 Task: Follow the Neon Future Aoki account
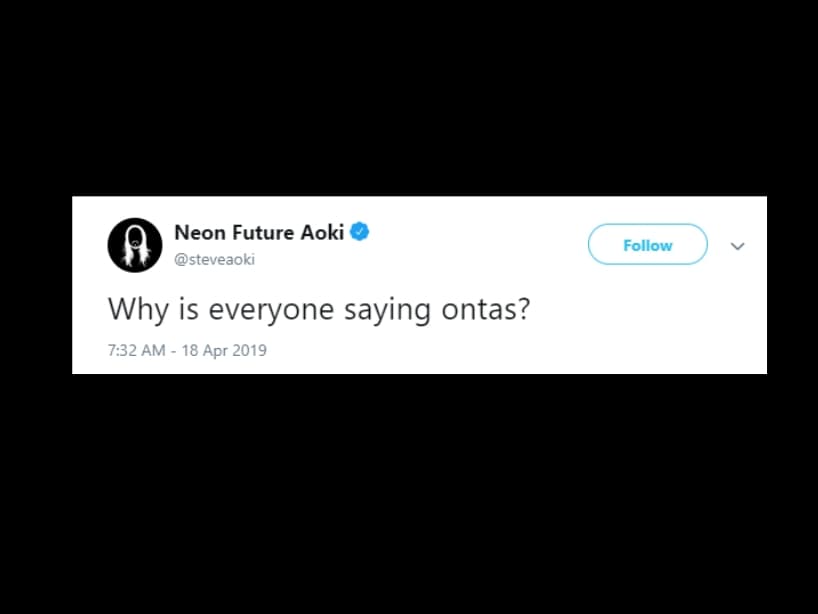[647, 244]
